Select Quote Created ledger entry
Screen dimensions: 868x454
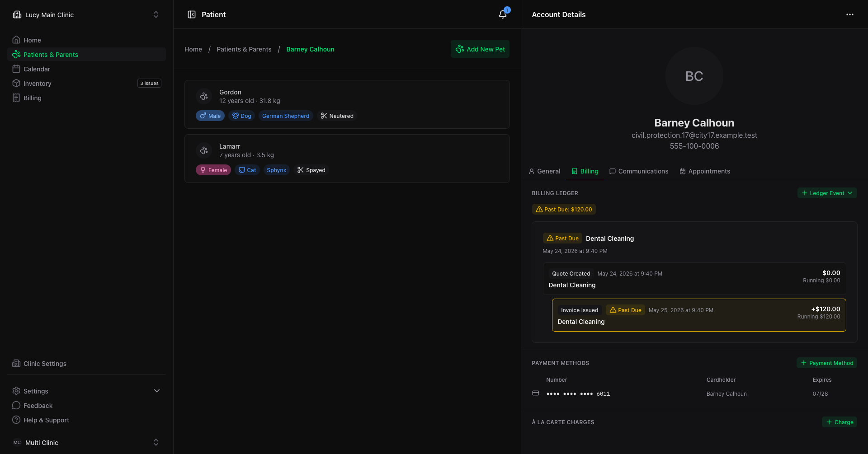click(x=694, y=279)
